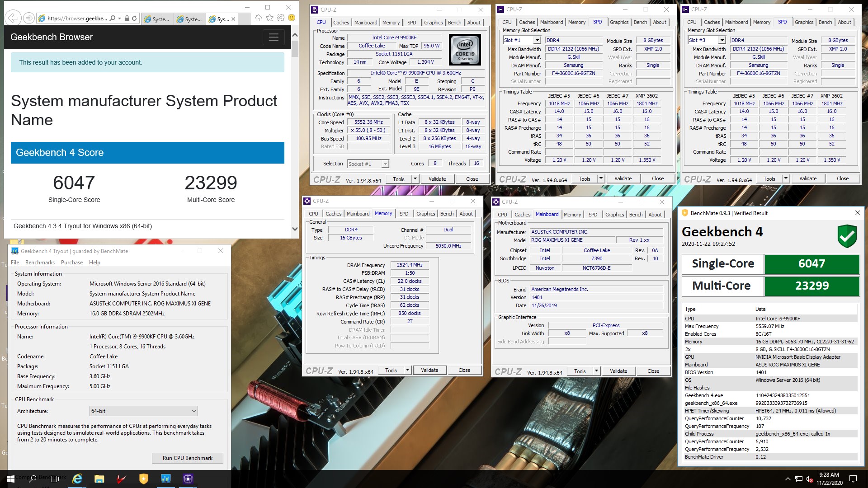
Task: Click the browser scrollbar down arrow
Action: click(x=295, y=229)
